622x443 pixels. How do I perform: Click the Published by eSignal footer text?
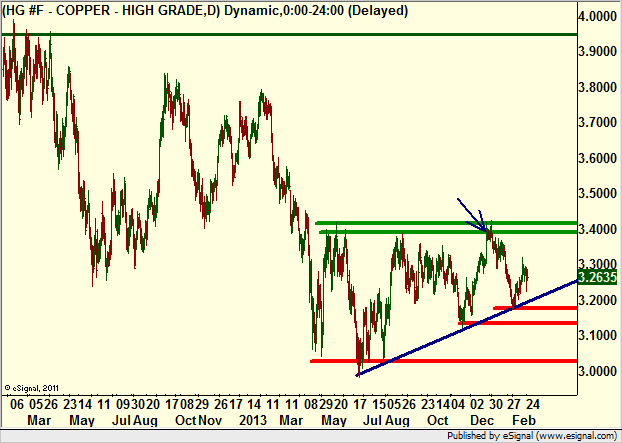click(x=533, y=435)
